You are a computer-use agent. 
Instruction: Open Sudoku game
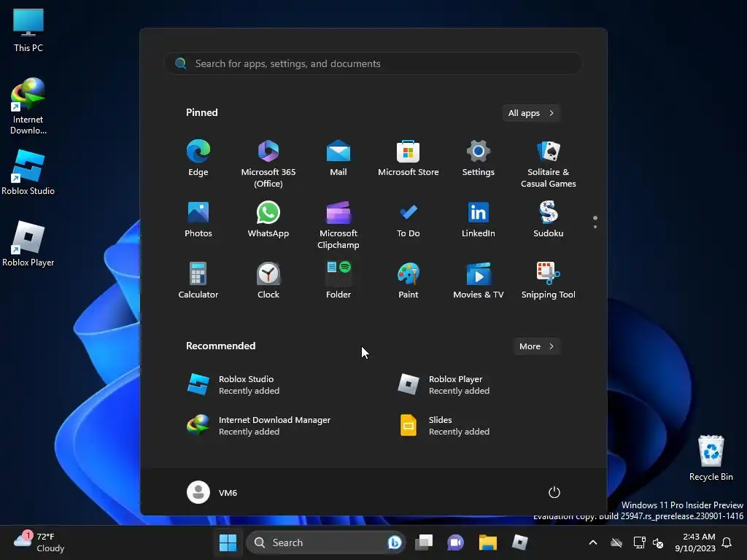(549, 219)
